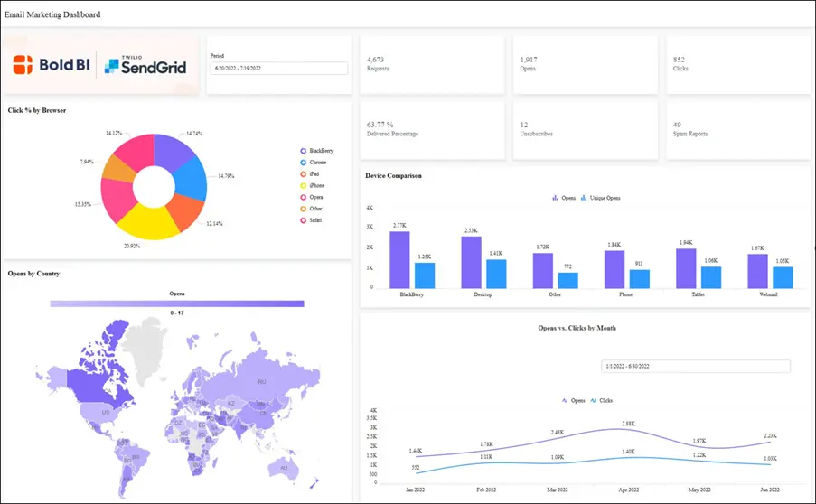Select the Spam Reports KPI card

point(738,131)
